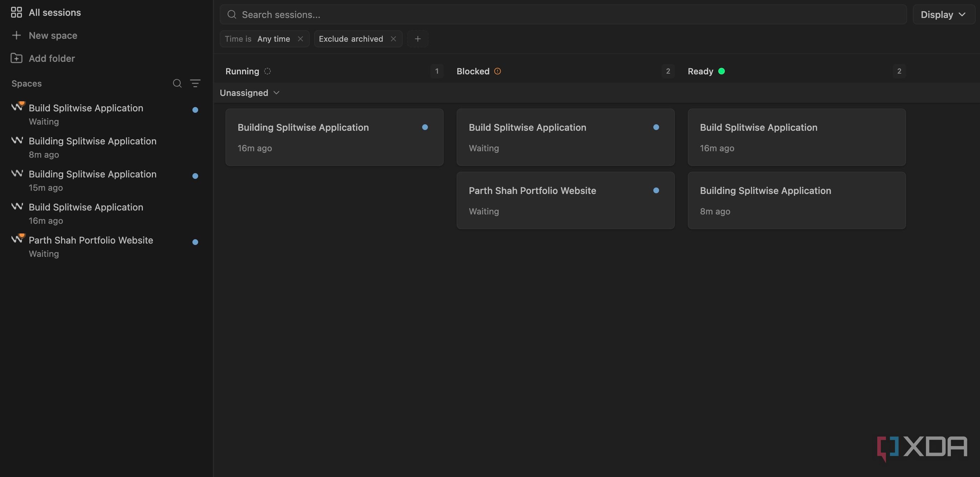The height and width of the screenshot is (477, 980).
Task: Click Add folder label
Action: coord(52,58)
